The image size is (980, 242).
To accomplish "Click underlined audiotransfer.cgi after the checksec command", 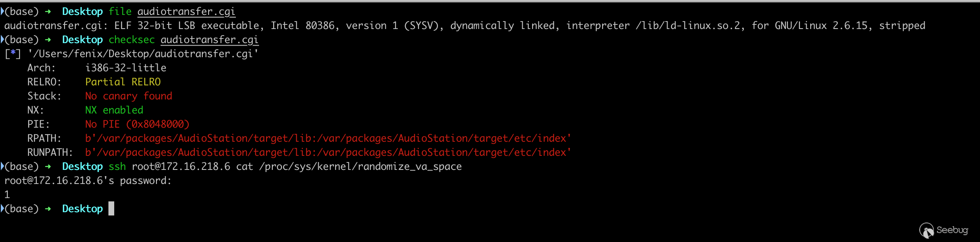I will click(x=209, y=40).
